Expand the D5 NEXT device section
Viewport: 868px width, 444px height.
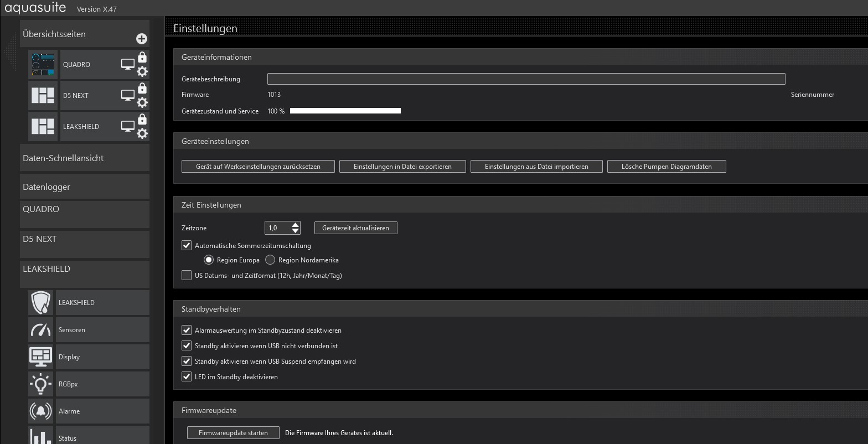(x=85, y=244)
